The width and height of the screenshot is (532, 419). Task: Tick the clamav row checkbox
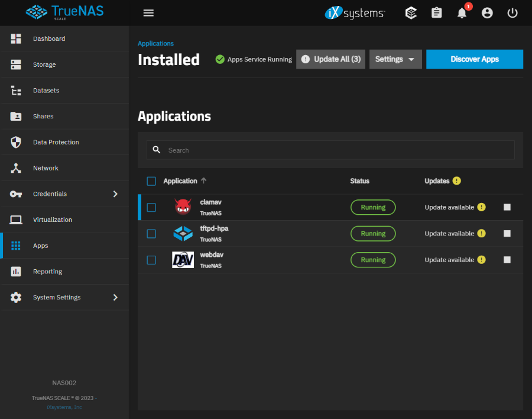[x=151, y=208]
